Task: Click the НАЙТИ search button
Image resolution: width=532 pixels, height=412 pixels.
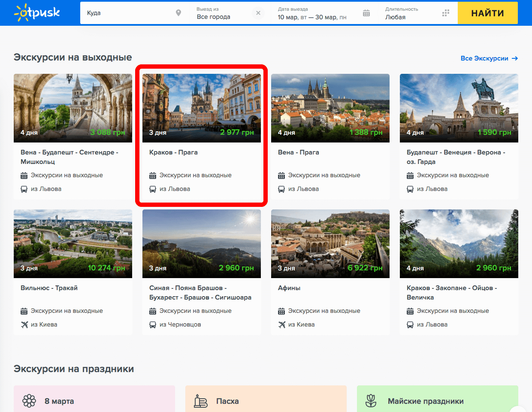Action: pyautogui.click(x=488, y=13)
